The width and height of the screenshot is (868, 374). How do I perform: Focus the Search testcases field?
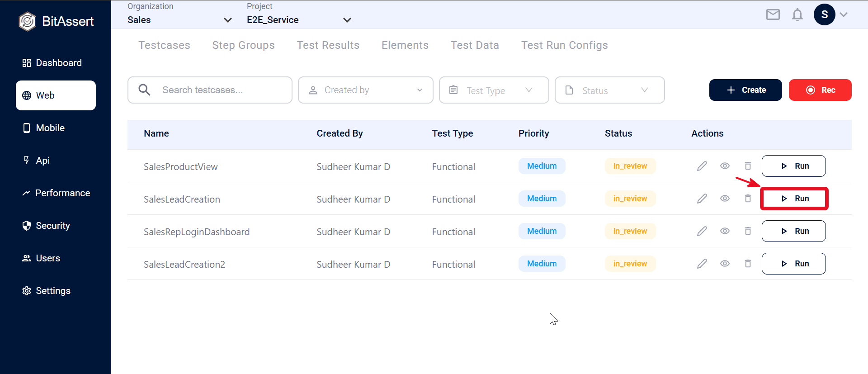210,90
